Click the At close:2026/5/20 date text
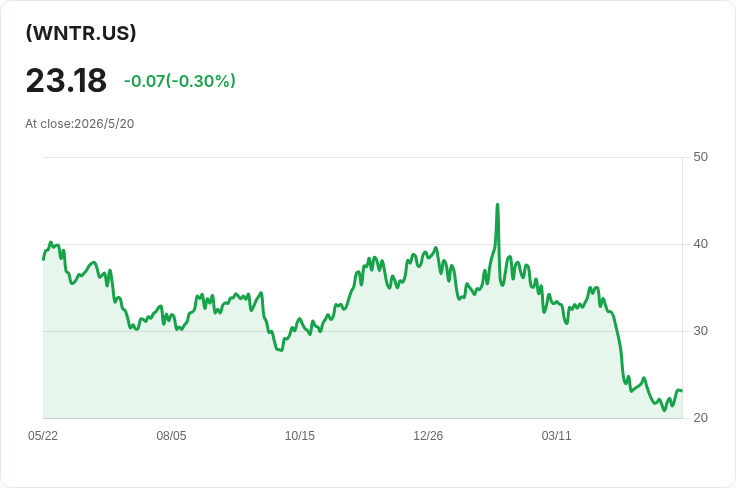The width and height of the screenshot is (736, 488). 80,124
